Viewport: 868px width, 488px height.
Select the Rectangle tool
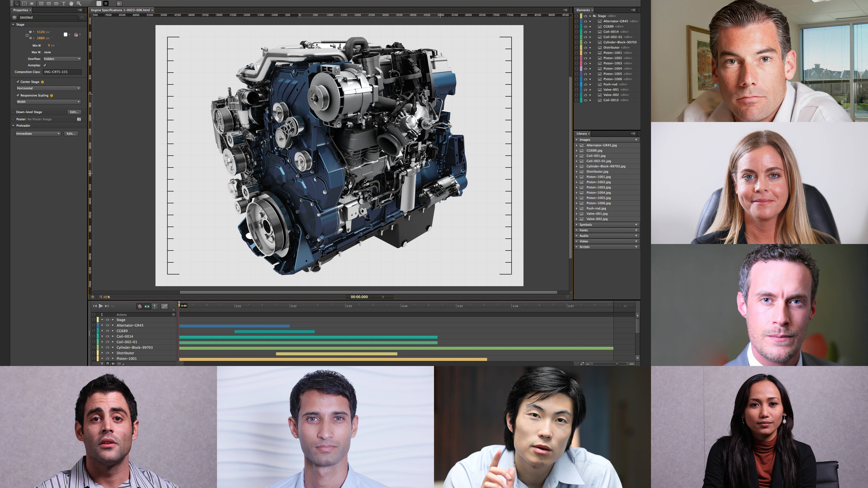click(x=41, y=3)
